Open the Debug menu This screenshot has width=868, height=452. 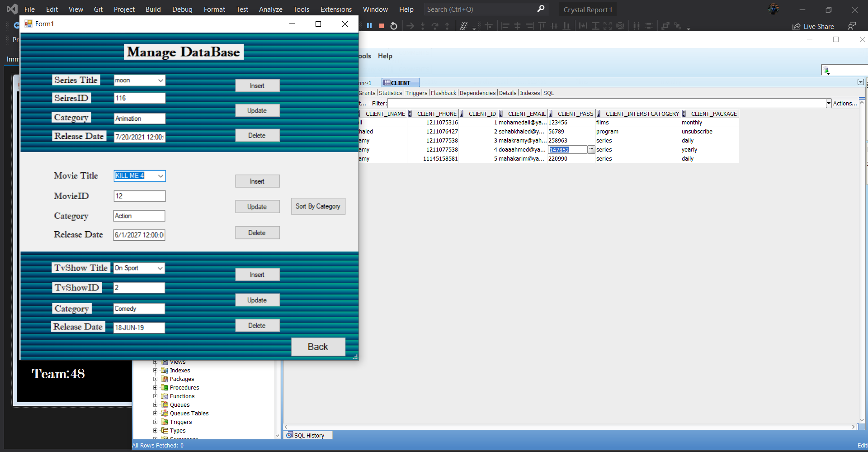(182, 9)
